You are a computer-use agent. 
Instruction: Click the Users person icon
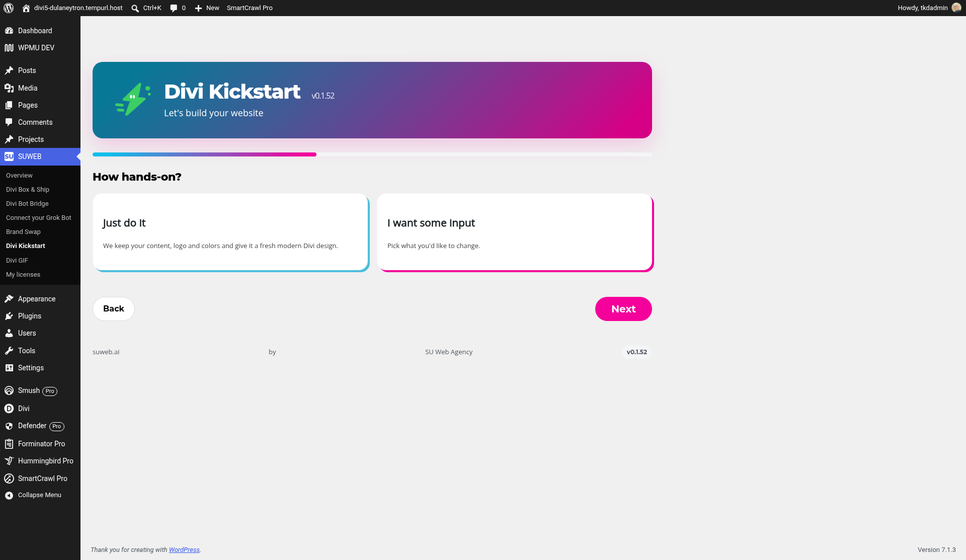coord(9,333)
